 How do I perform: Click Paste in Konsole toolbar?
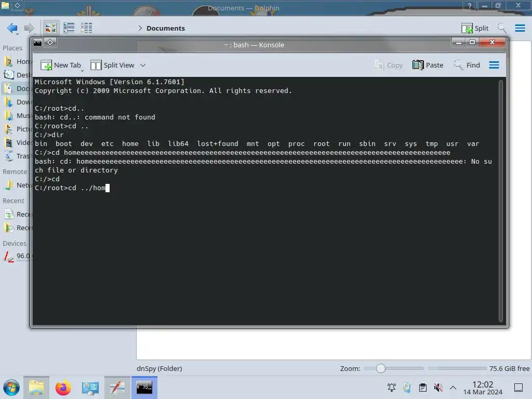tap(428, 65)
